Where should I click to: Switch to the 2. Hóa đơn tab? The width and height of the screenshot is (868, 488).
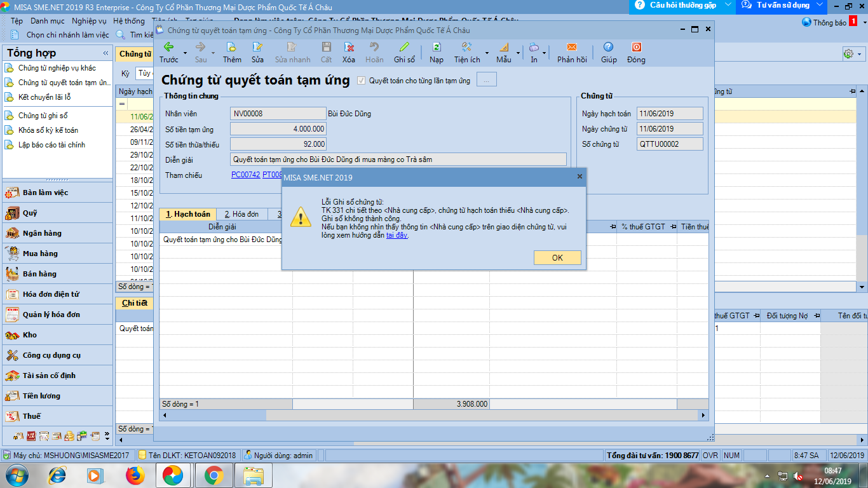click(x=241, y=214)
